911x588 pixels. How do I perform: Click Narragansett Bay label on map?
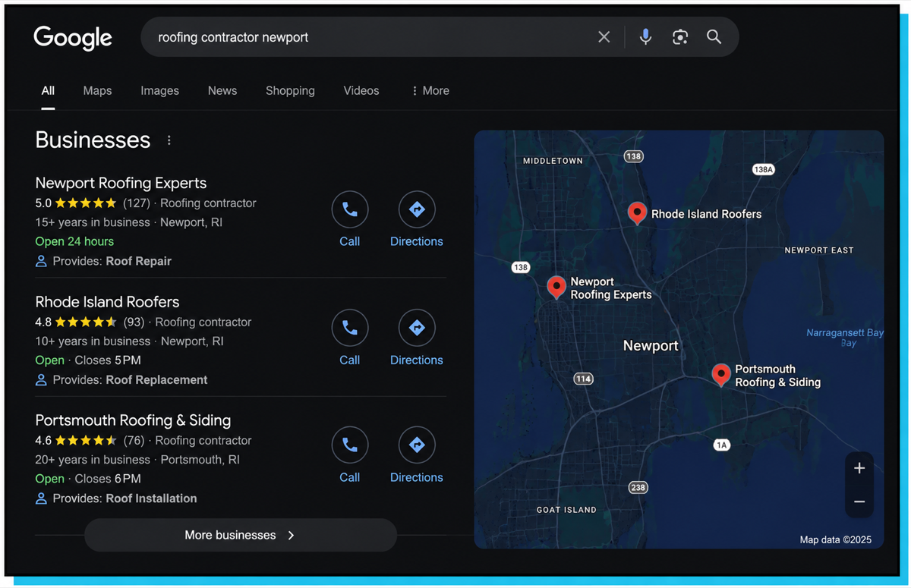[x=845, y=338]
